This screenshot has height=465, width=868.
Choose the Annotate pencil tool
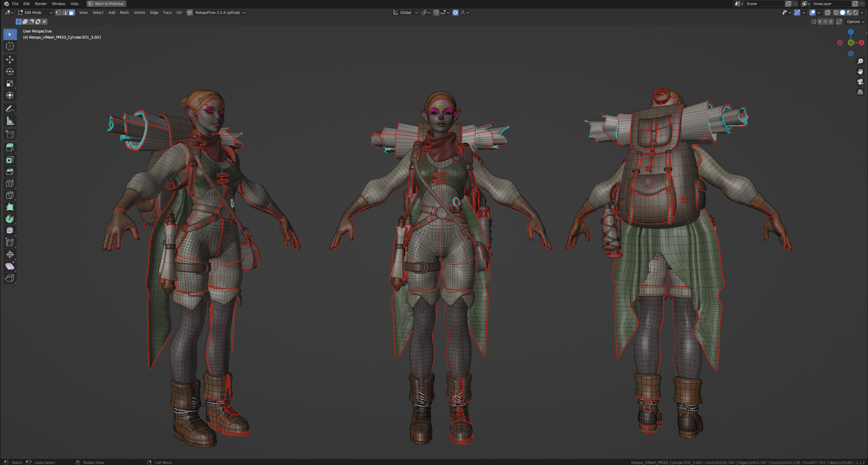(x=9, y=109)
